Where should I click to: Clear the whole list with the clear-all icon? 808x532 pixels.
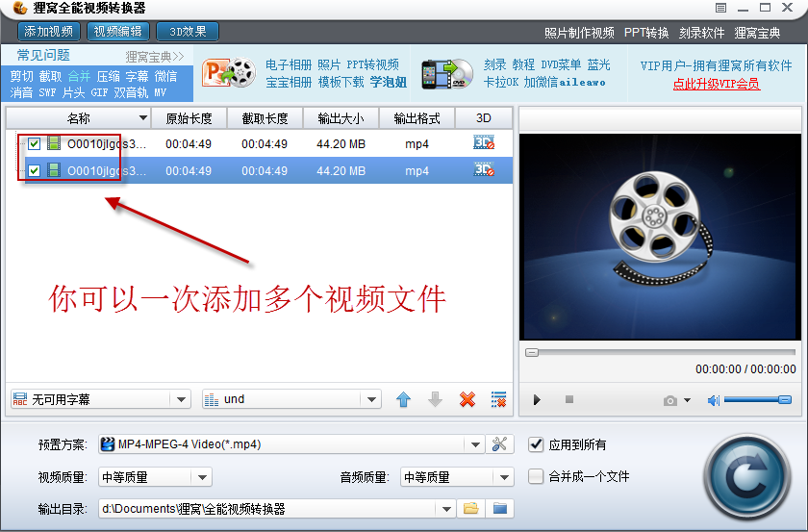pyautogui.click(x=499, y=399)
